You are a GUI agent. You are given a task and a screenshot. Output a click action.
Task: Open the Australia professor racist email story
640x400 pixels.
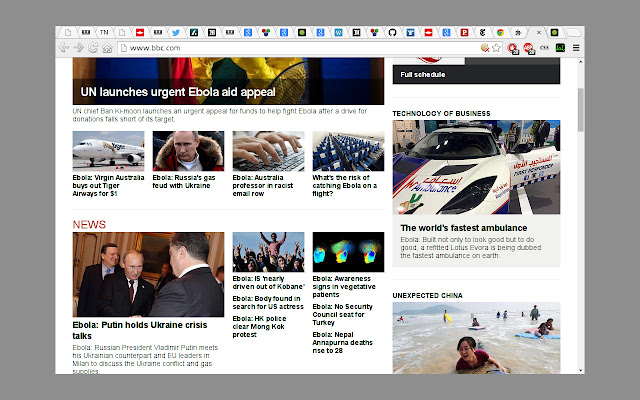(x=263, y=185)
